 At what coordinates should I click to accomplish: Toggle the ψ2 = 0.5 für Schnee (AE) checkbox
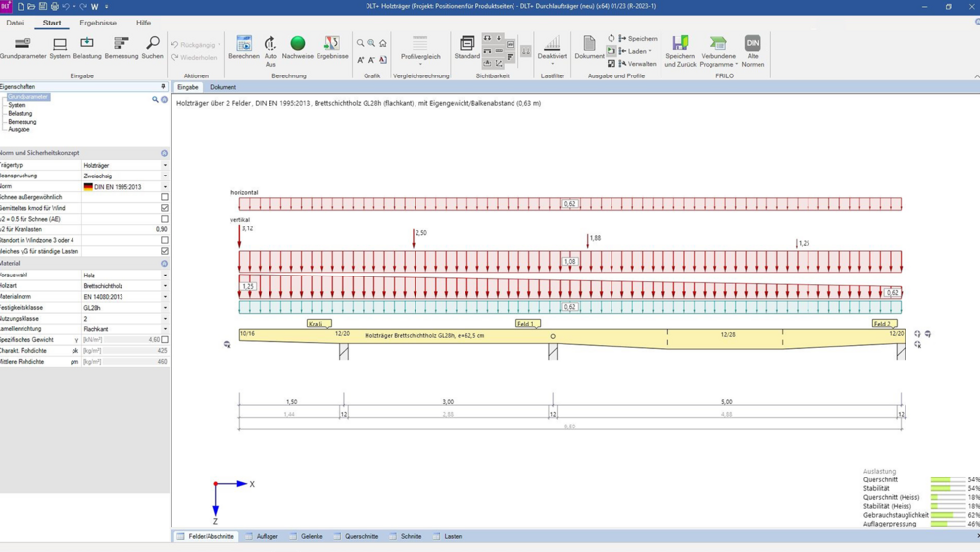pos(165,219)
